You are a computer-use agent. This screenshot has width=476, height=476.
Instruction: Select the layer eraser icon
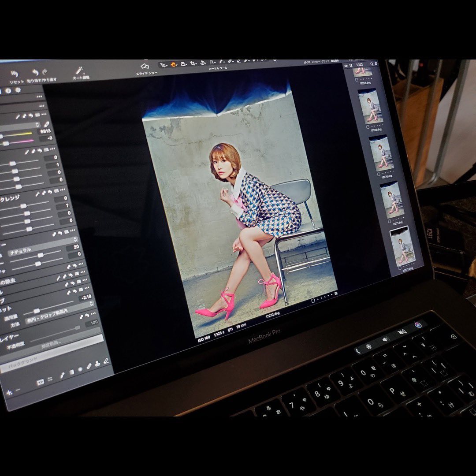pos(89,365)
